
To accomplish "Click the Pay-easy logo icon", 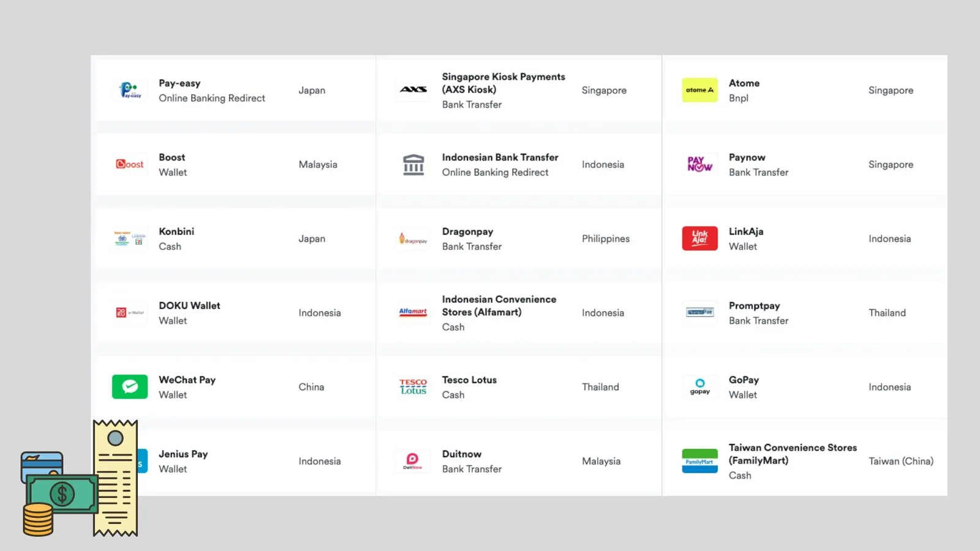I will click(130, 90).
